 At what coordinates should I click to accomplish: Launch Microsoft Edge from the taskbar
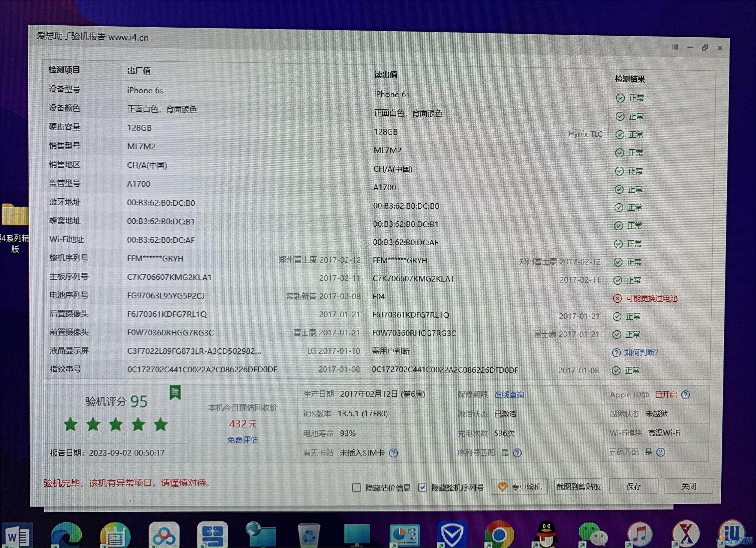coord(66,535)
